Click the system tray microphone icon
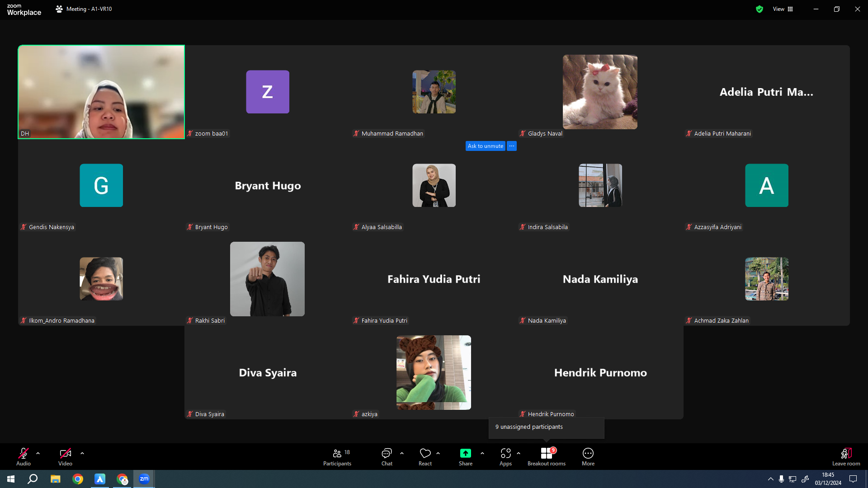 tap(781, 479)
